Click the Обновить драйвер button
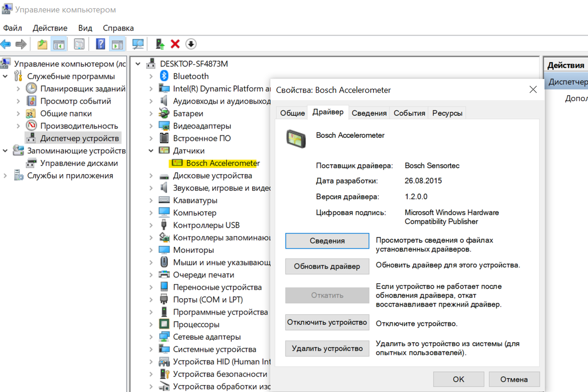Viewport: 588px width, 392px height. click(x=327, y=266)
